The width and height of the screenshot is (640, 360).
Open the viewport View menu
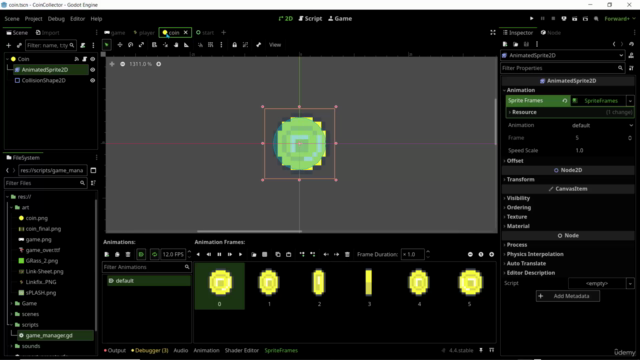pos(275,45)
